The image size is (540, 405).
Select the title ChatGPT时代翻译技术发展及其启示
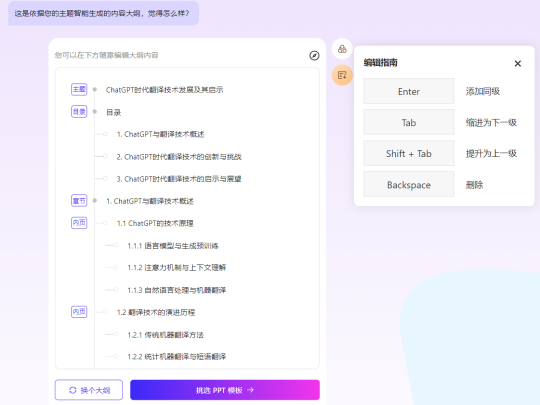click(165, 90)
